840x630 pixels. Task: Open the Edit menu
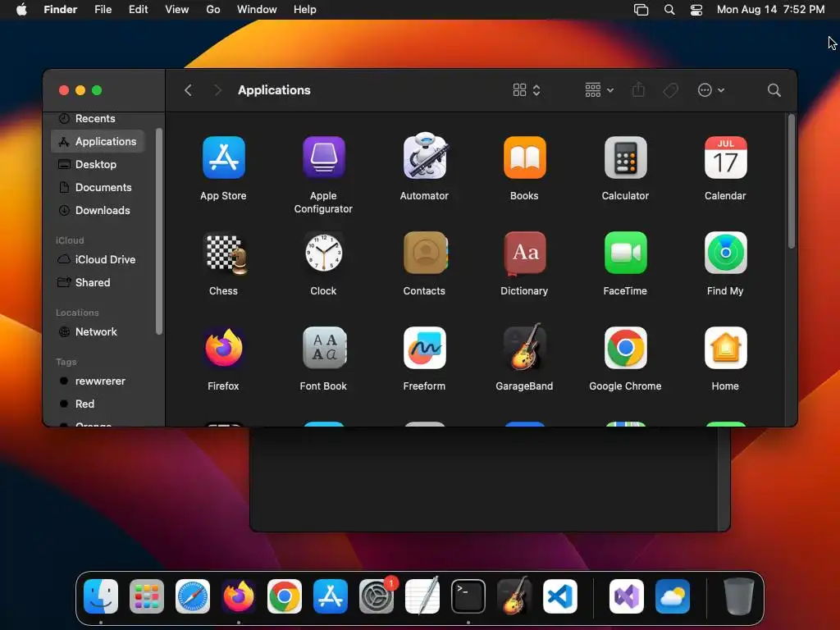138,10
